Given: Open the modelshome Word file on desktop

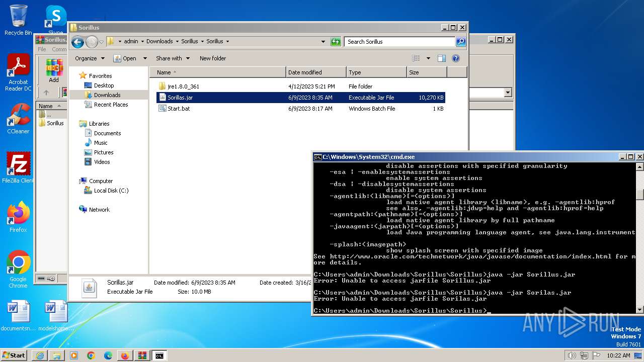Looking at the screenshot, I should point(56,316).
